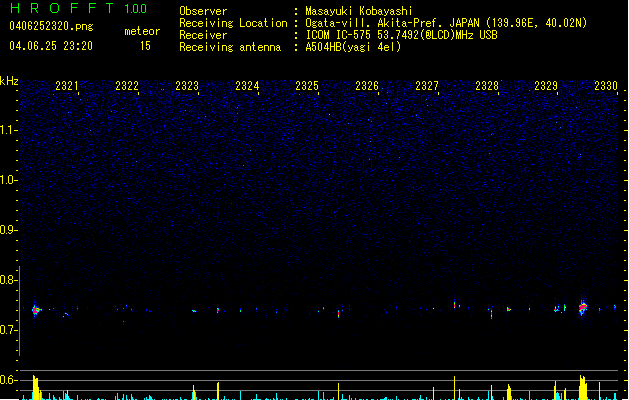Click the 2329 time marker
Image resolution: width=629 pixels, height=400 pixels.
pos(546,86)
